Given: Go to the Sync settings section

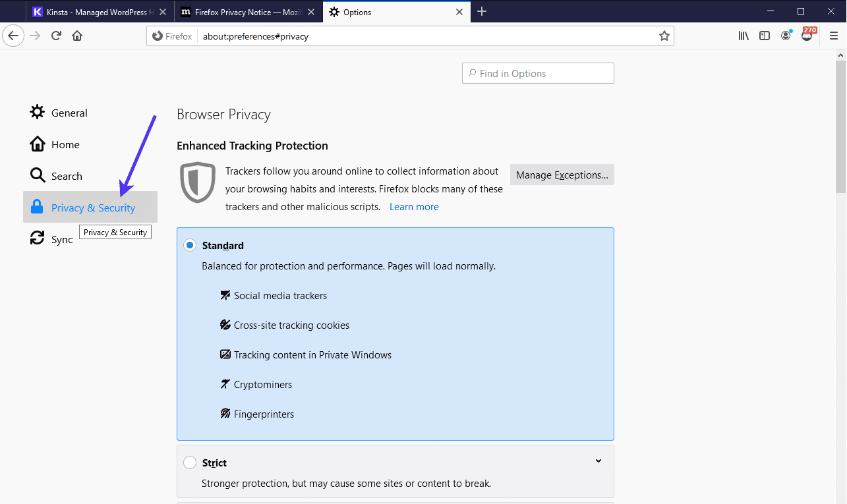Looking at the screenshot, I should click(x=60, y=238).
